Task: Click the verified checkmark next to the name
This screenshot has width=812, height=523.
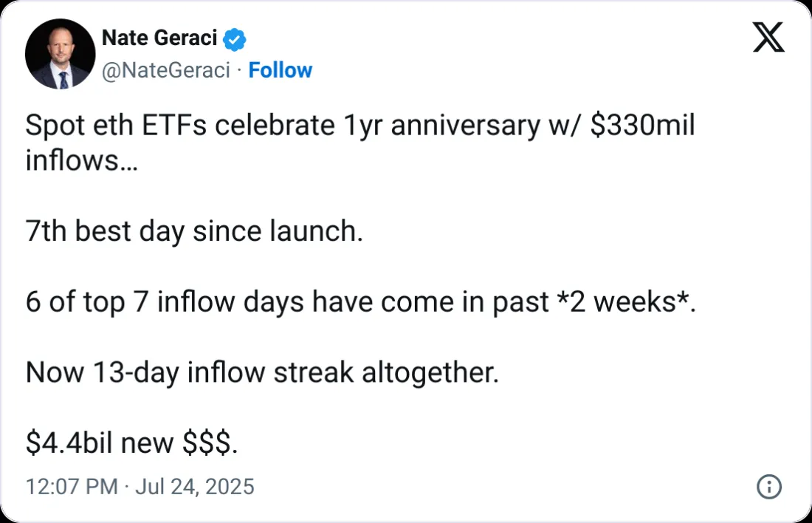Action: pos(233,38)
